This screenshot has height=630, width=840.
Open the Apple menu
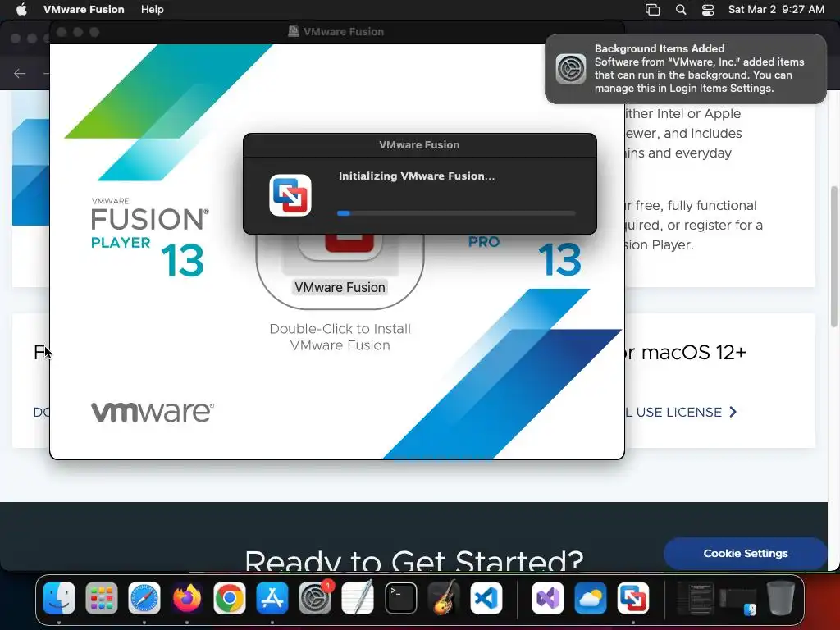pos(21,9)
